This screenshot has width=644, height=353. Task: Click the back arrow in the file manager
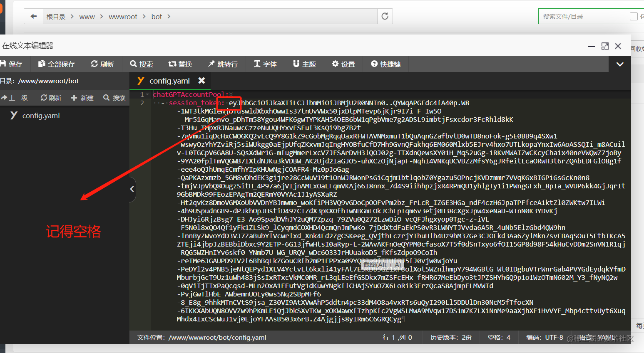[x=34, y=16]
